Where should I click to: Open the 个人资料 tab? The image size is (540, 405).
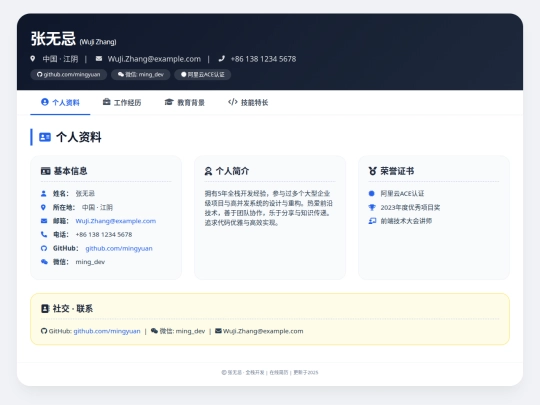coord(60,103)
